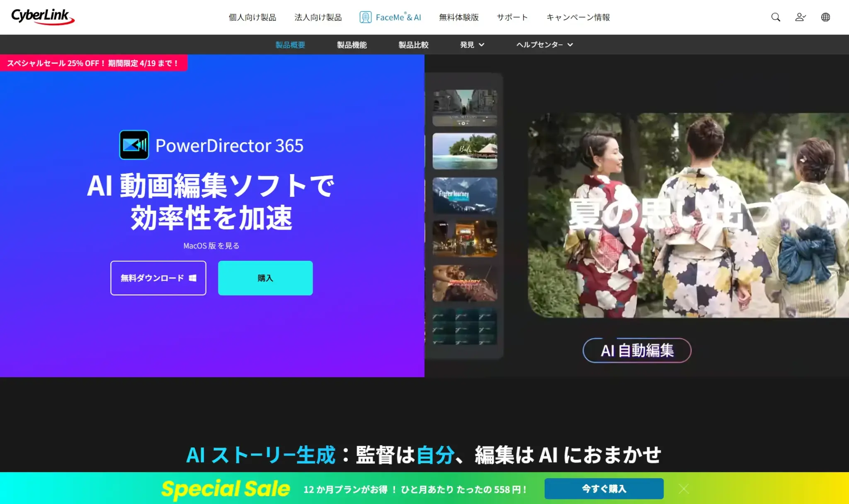Expand the ヘルプセンター dropdown
Image resolution: width=849 pixels, height=504 pixels.
(x=544, y=45)
